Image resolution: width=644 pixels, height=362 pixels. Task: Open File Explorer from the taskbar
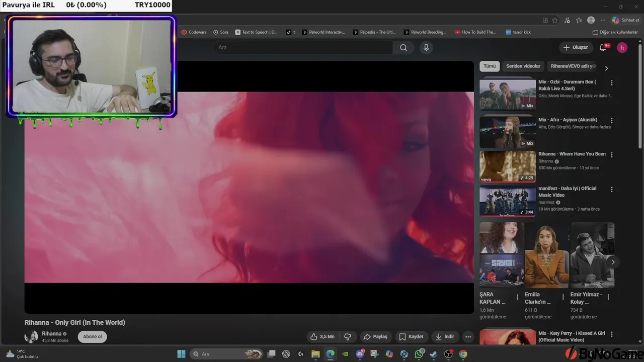coord(315,354)
